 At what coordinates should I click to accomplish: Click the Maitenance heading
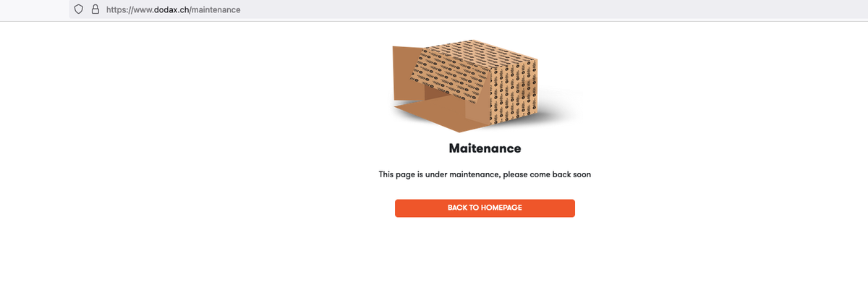pyautogui.click(x=485, y=148)
